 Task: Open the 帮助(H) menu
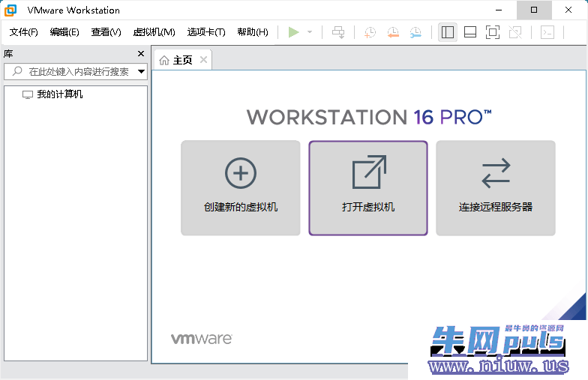click(x=253, y=32)
